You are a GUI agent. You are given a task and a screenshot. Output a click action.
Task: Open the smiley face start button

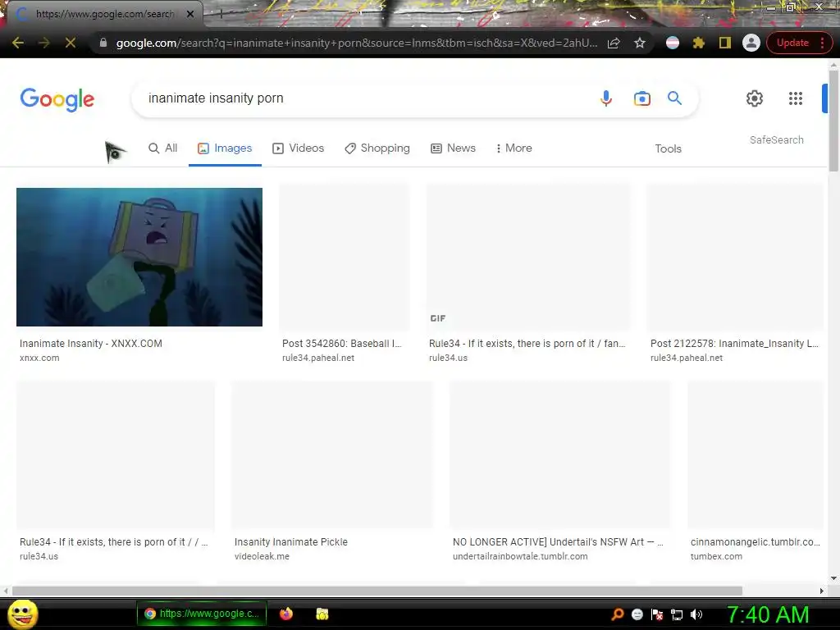tap(23, 614)
